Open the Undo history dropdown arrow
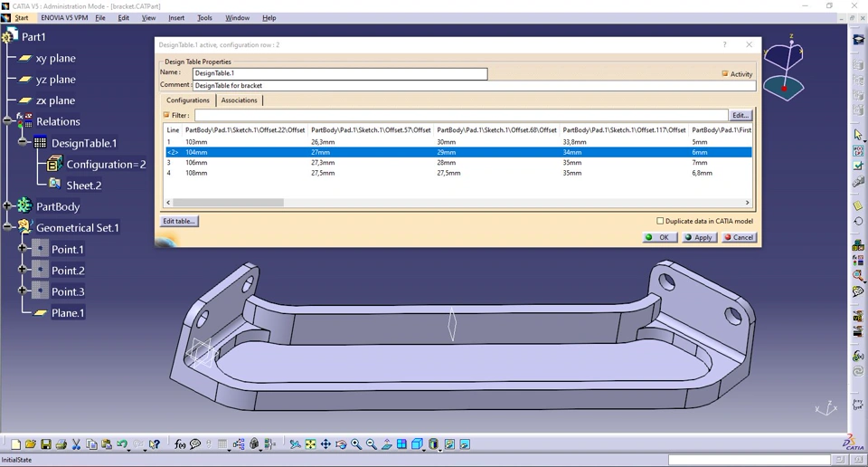The height and width of the screenshot is (467, 868). click(129, 449)
